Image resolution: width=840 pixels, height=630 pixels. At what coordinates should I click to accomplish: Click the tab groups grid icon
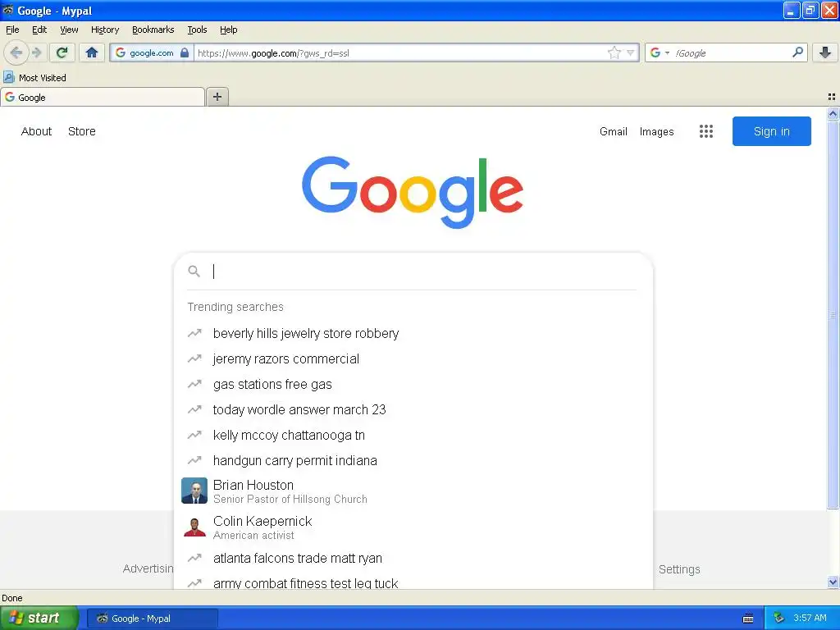832,97
